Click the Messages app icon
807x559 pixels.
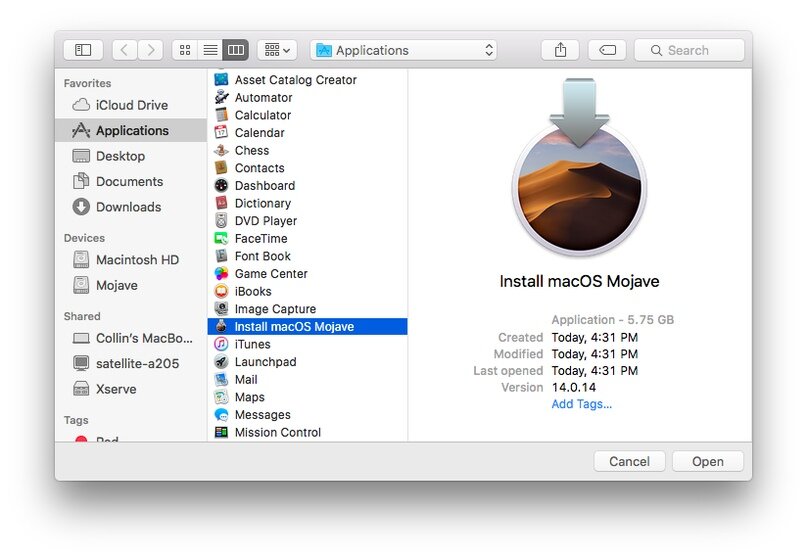click(x=221, y=414)
